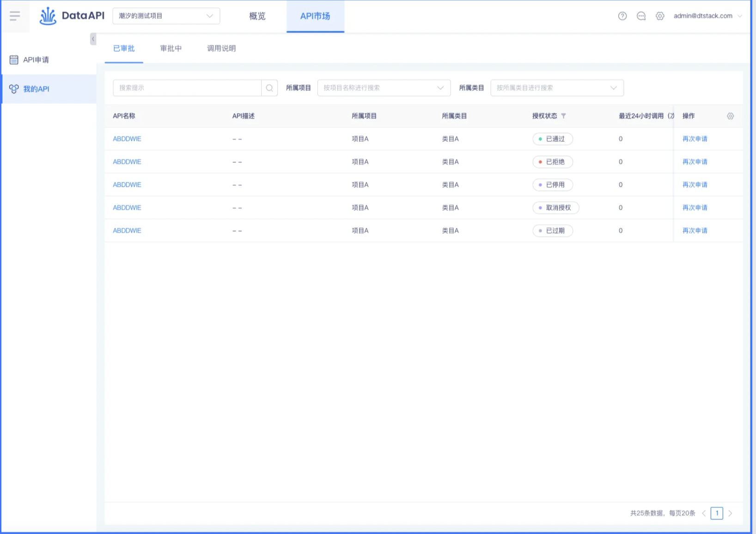Click the 共25条数据 pagination summary
Image resolution: width=756 pixels, height=534 pixels.
click(x=663, y=513)
